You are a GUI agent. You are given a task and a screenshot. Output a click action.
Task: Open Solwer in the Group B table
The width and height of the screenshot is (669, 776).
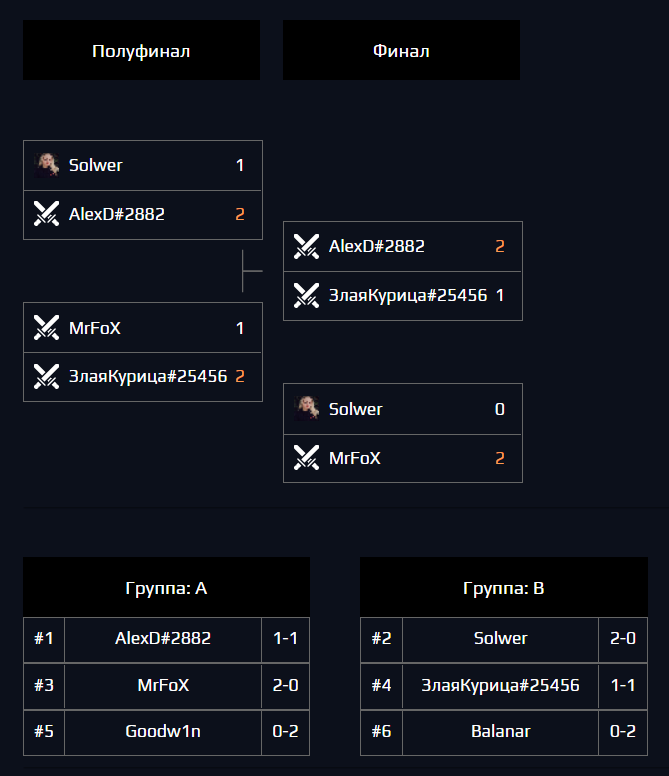click(500, 638)
